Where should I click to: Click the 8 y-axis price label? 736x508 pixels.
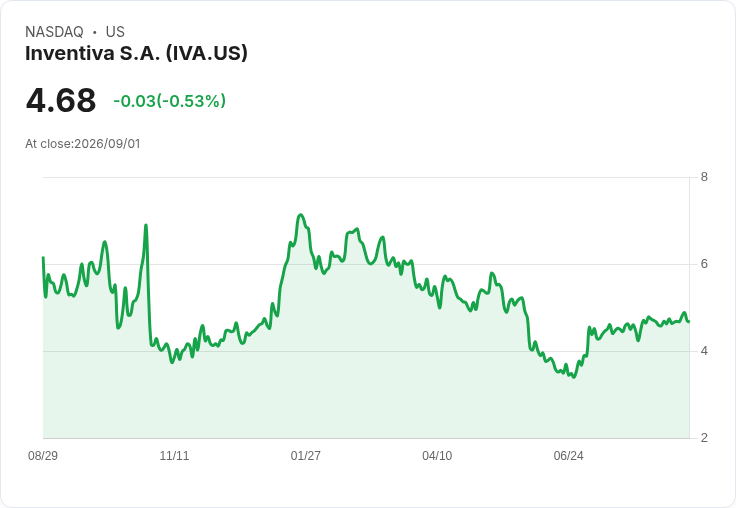704,177
